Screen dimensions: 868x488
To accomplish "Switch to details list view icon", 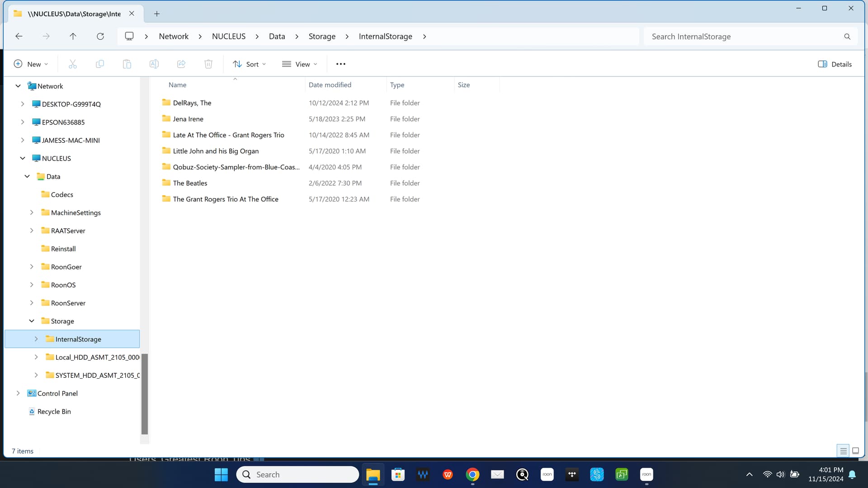I will pyautogui.click(x=844, y=451).
